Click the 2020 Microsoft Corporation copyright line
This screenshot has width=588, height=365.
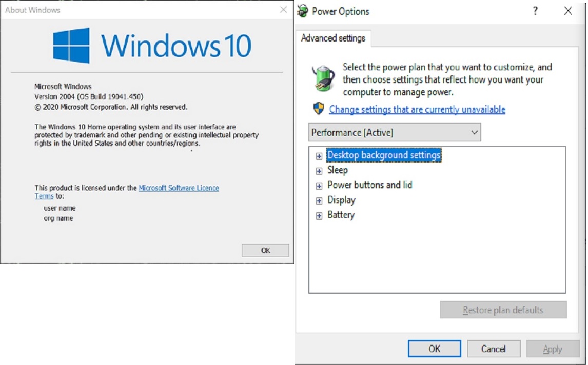point(111,107)
